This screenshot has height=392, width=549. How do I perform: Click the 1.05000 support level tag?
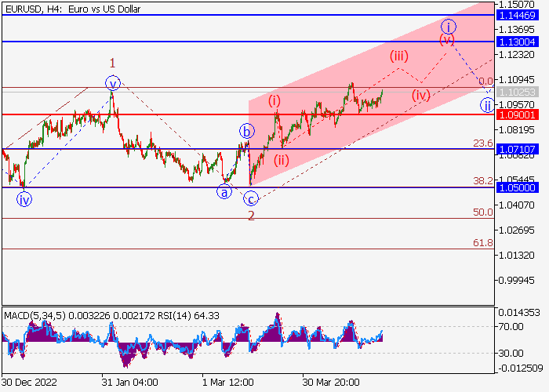click(521, 188)
